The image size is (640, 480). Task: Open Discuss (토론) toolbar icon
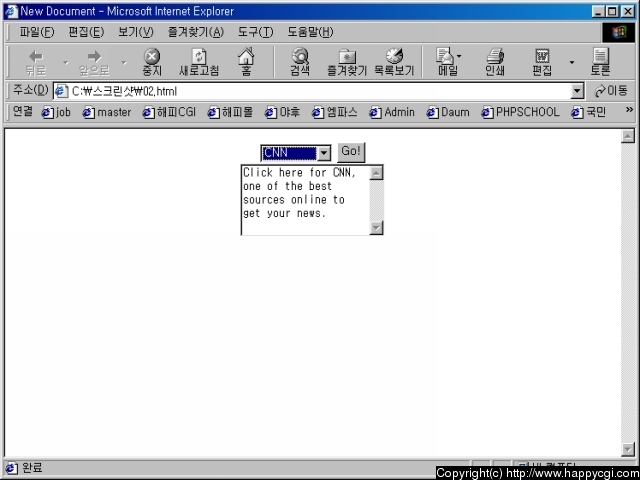click(600, 62)
